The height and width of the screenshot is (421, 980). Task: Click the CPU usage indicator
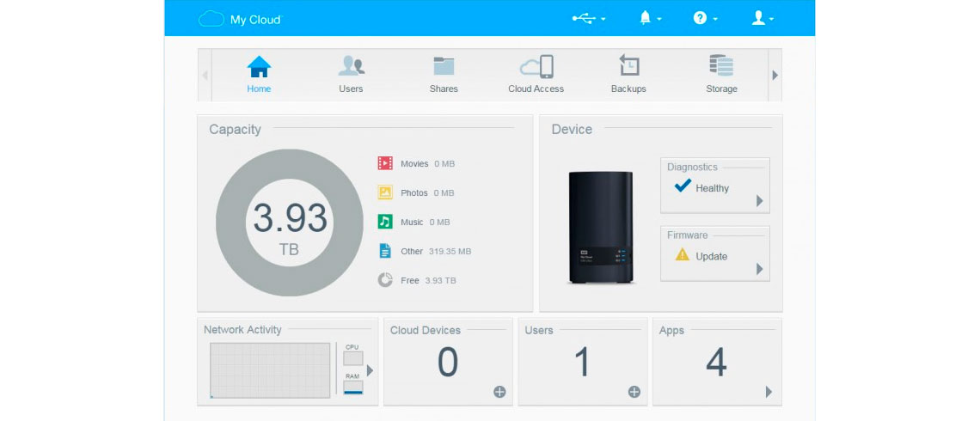[x=353, y=358]
